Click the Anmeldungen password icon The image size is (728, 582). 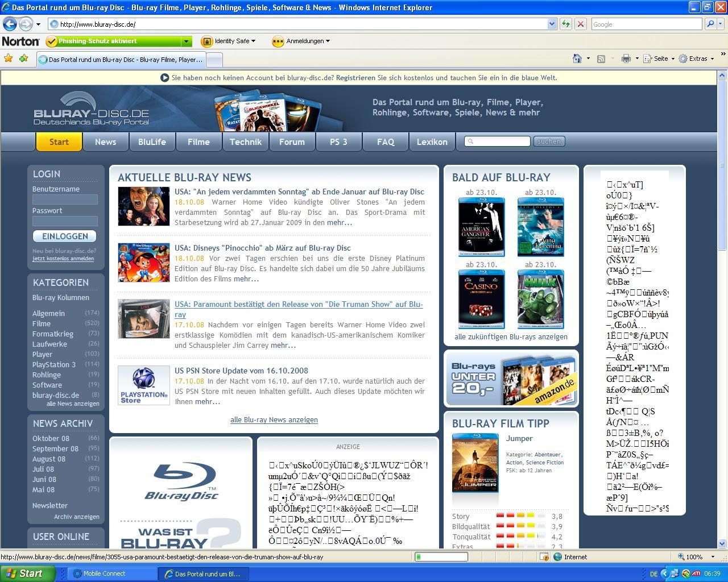pos(278,41)
